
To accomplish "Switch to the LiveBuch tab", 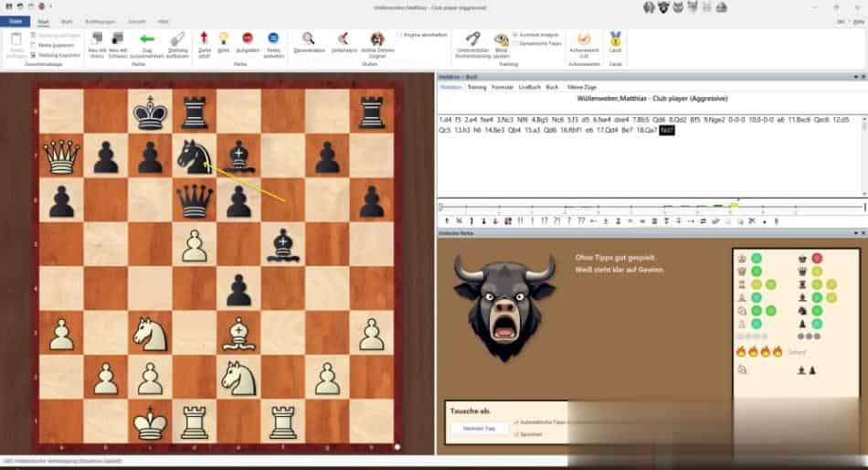I will coord(529,88).
